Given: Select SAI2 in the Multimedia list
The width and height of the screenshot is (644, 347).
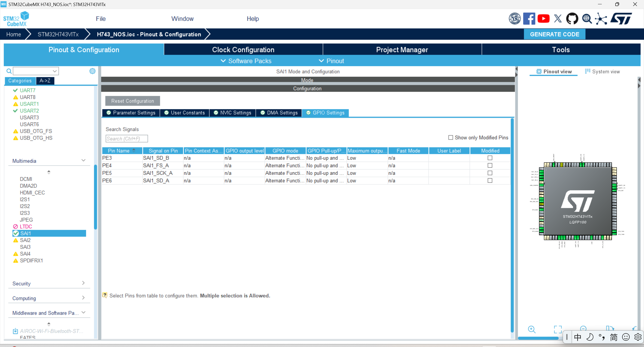Looking at the screenshot, I should [25, 240].
